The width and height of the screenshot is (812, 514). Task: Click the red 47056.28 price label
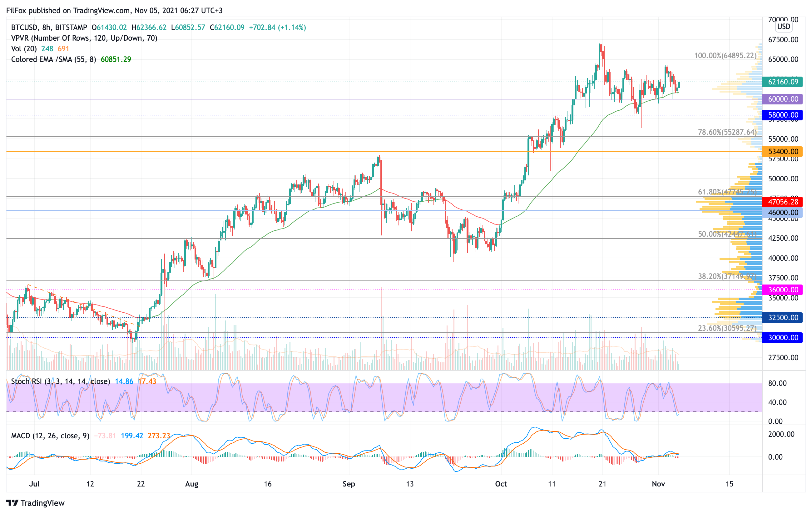[x=782, y=202]
